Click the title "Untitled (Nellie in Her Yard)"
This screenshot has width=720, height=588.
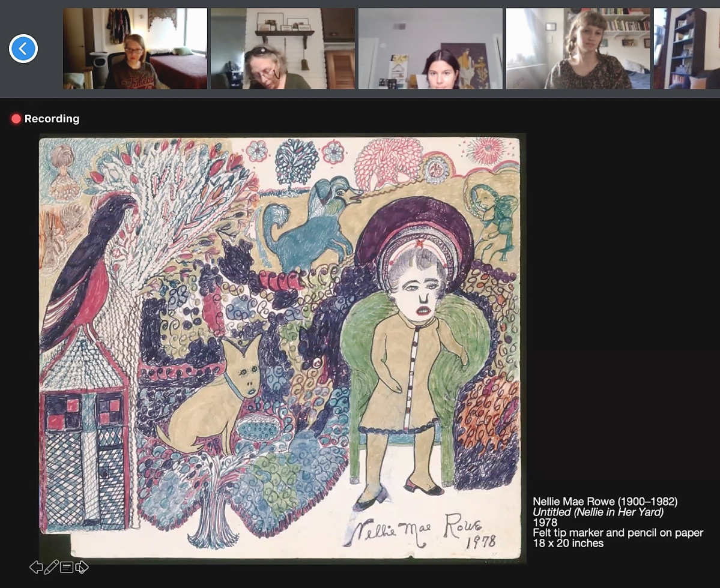pyautogui.click(x=598, y=512)
